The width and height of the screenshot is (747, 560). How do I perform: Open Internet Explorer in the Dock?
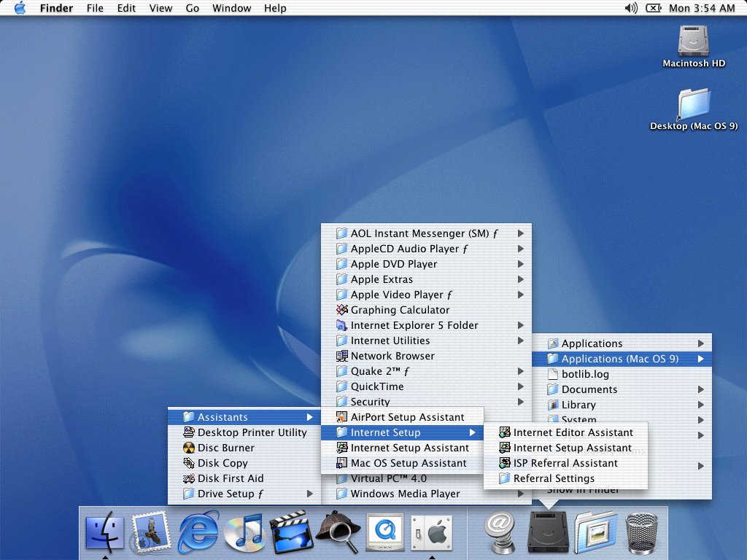coord(198,532)
